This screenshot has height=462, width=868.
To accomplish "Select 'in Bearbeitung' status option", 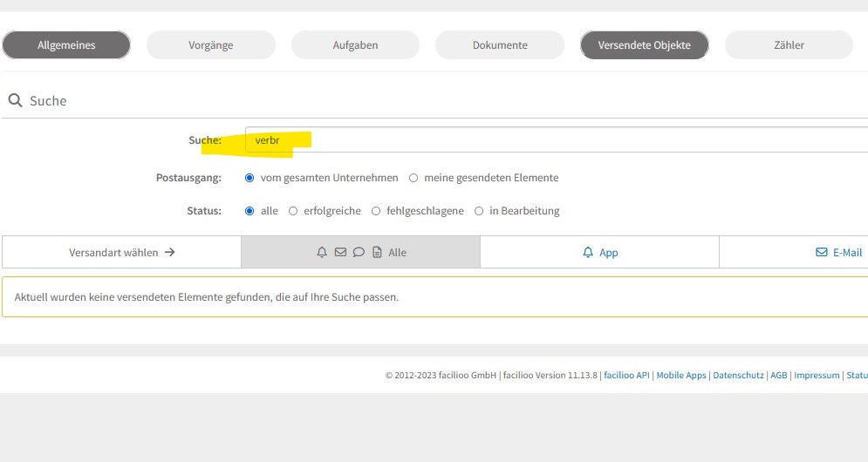I will [479, 211].
